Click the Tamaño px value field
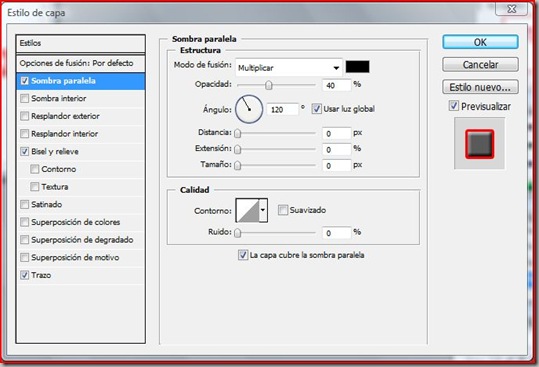The width and height of the screenshot is (539, 367). 337,166
